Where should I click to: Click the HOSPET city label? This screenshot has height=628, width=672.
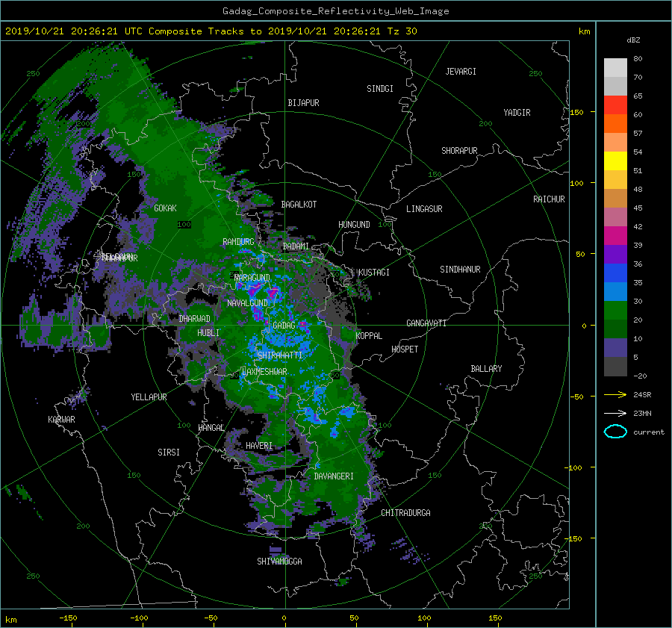pyautogui.click(x=405, y=349)
